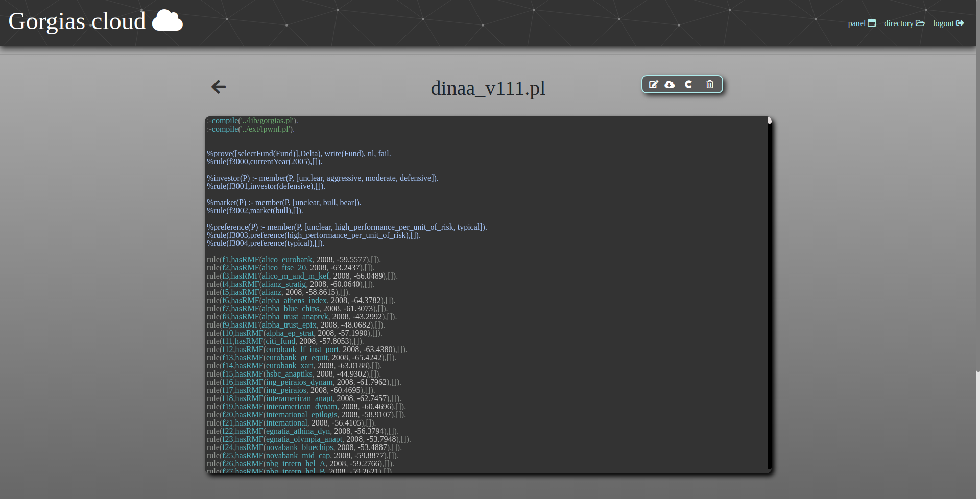Download the file with cloud icon

(x=670, y=85)
